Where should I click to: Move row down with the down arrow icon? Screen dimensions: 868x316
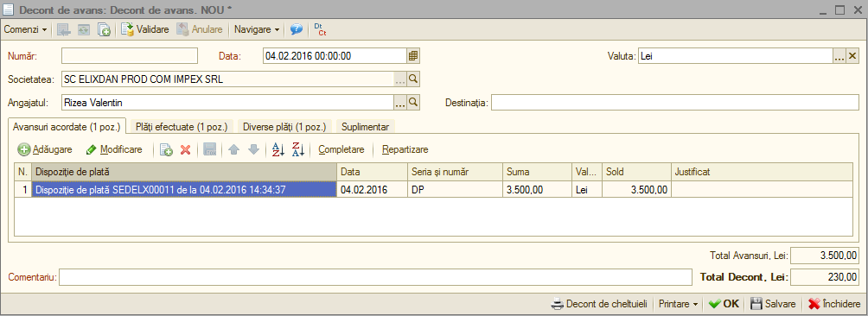253,149
